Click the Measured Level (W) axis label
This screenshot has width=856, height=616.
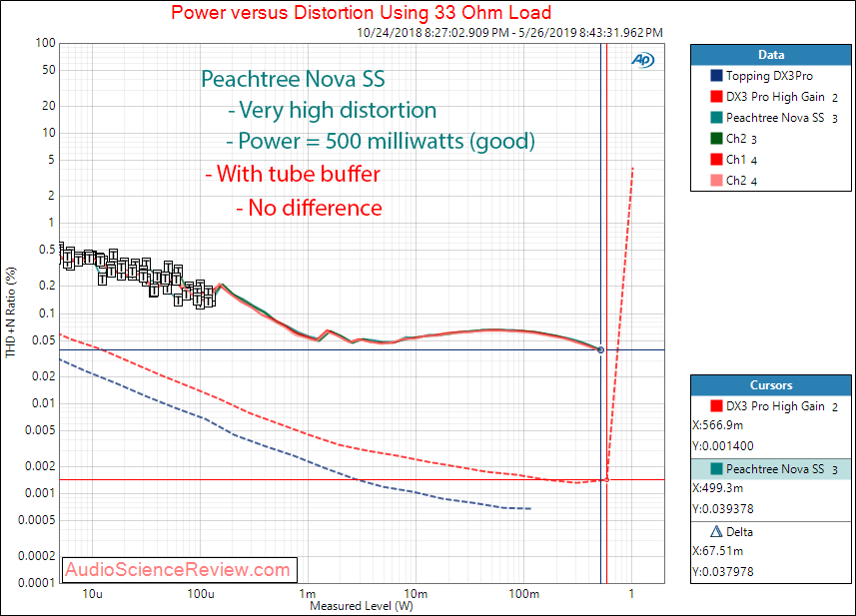coord(362,606)
